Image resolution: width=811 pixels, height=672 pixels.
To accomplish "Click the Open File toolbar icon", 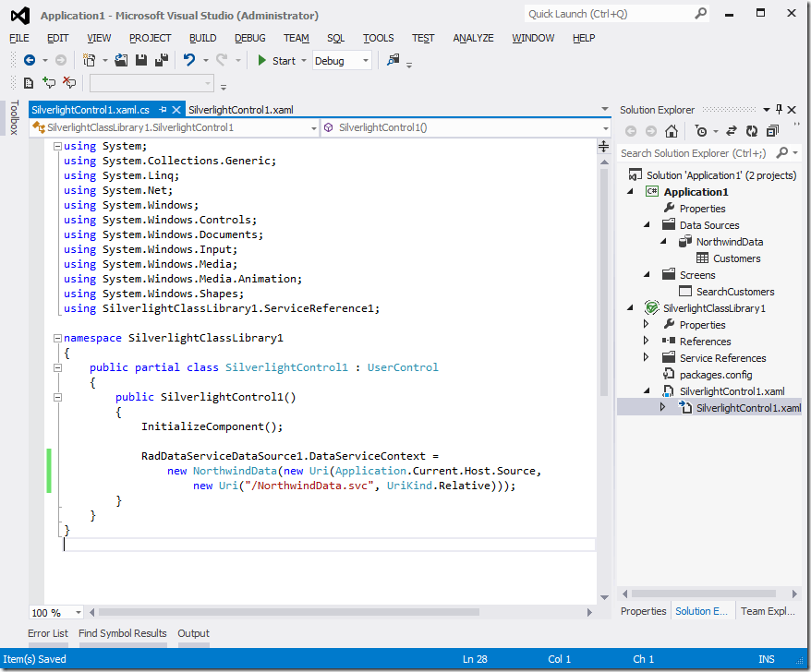I will [x=122, y=60].
